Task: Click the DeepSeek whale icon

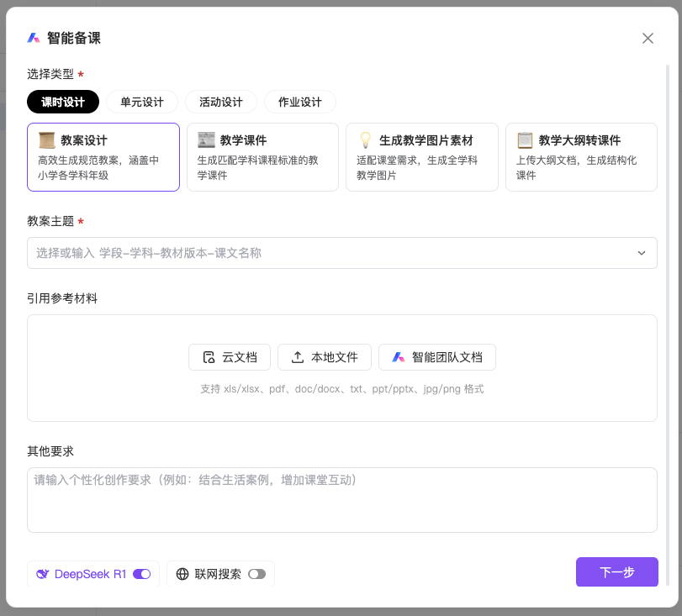Action: click(42, 574)
